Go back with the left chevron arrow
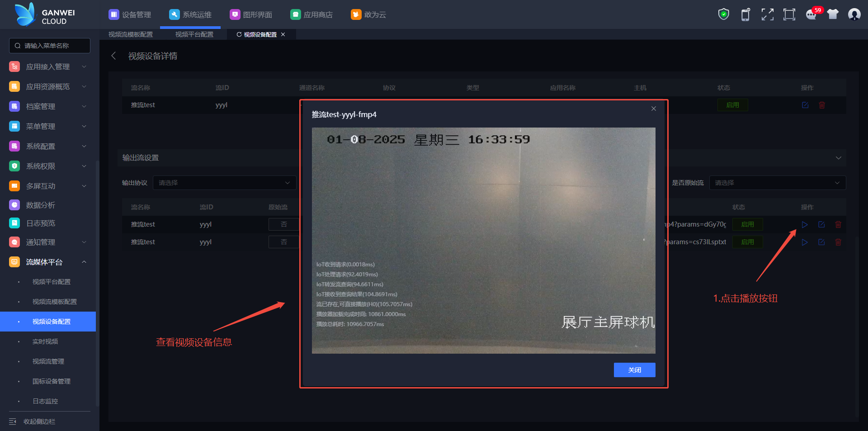 (113, 56)
